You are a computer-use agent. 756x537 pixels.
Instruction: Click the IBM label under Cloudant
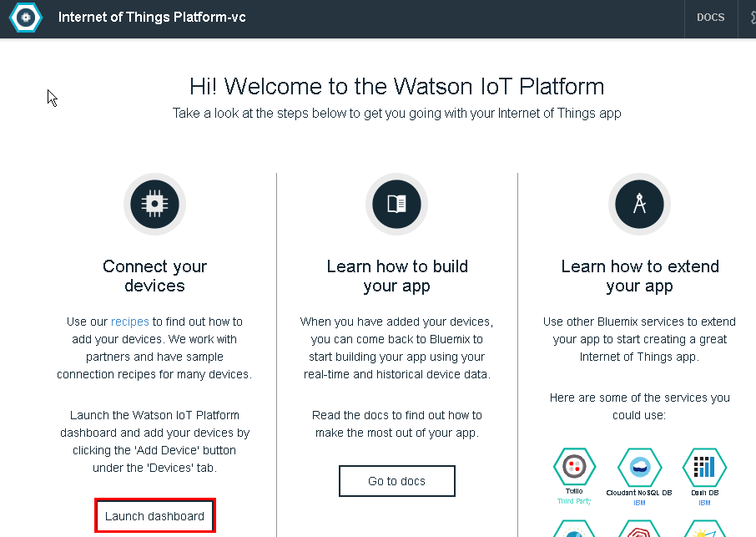coord(639,503)
